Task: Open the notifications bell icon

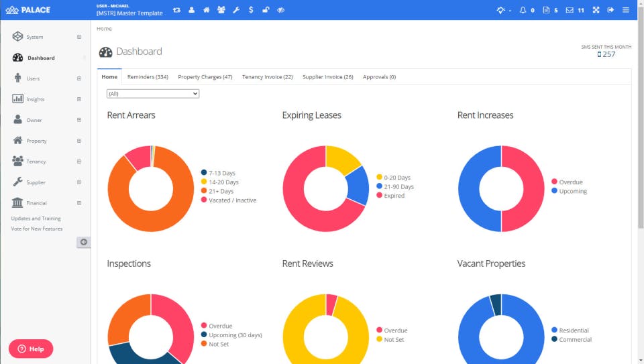Action: tap(523, 10)
